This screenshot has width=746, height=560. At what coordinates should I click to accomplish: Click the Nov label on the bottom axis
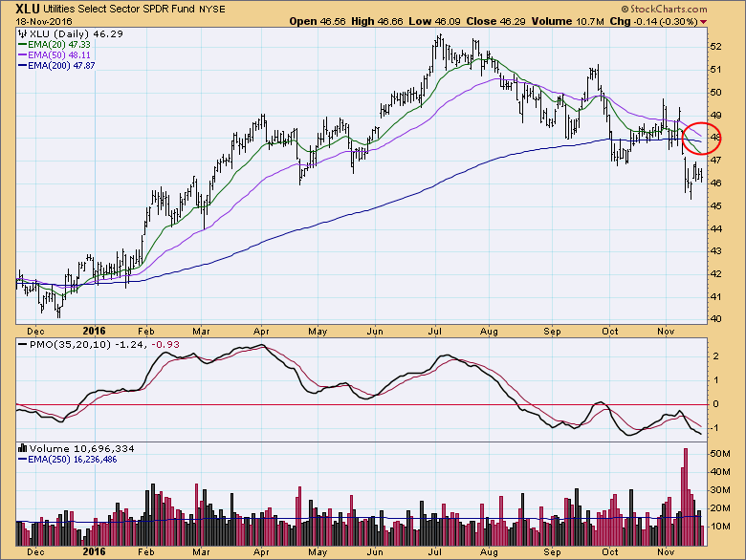coord(666,552)
